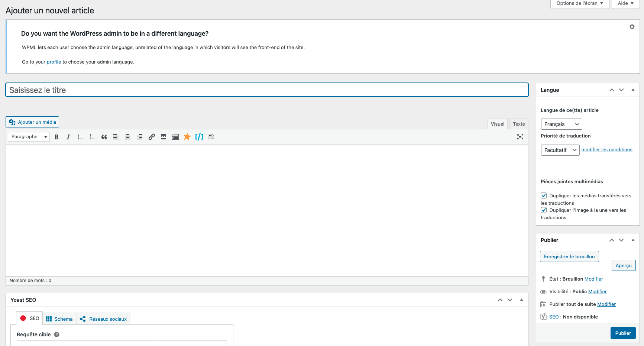Open the article language dropdown Français
The height and width of the screenshot is (346, 644).
(x=562, y=124)
